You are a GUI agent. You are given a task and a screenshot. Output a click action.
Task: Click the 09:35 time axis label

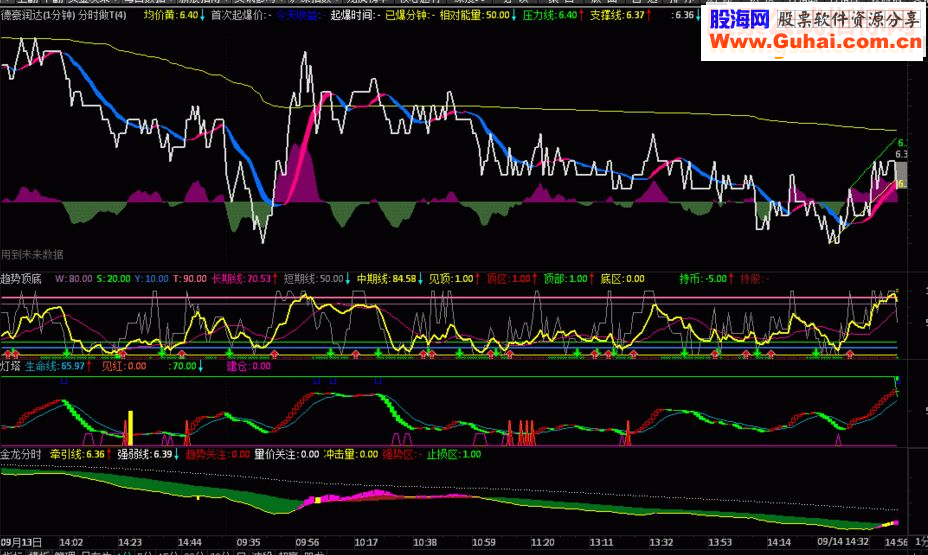click(x=249, y=542)
